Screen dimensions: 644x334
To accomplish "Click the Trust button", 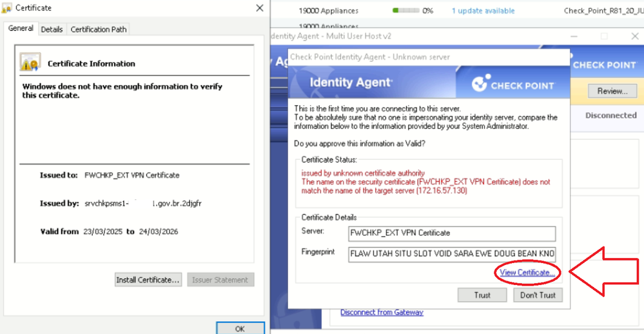I will tap(482, 295).
